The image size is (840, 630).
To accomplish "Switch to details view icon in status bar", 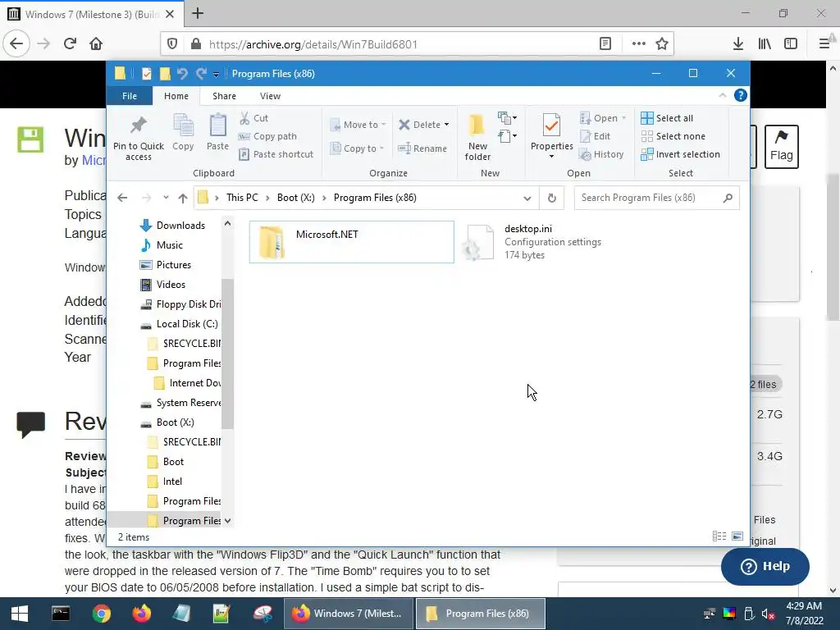I will [719, 536].
